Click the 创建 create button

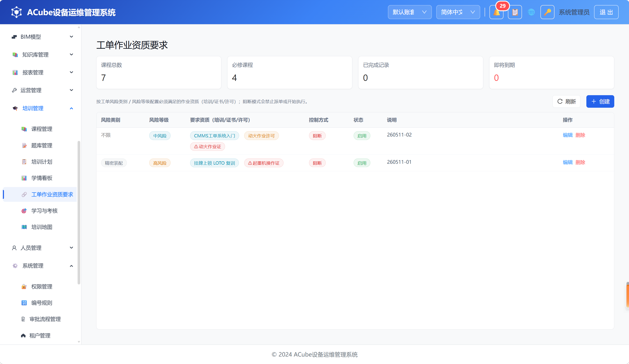click(600, 101)
